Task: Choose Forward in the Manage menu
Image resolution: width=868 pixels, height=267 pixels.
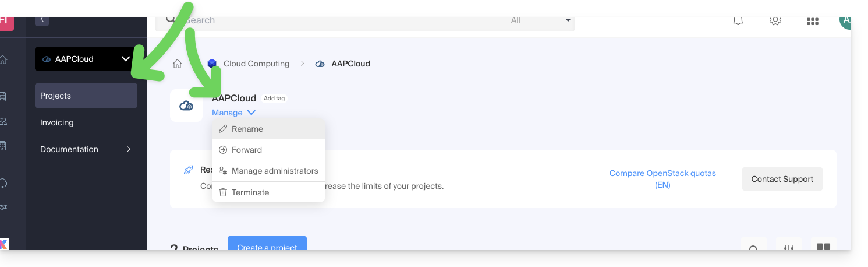Action: click(x=247, y=150)
